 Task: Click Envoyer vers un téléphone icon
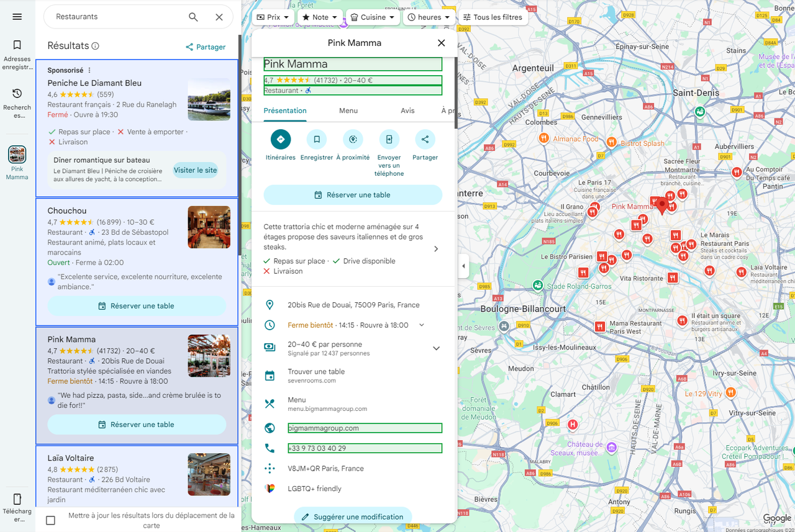[x=389, y=140]
